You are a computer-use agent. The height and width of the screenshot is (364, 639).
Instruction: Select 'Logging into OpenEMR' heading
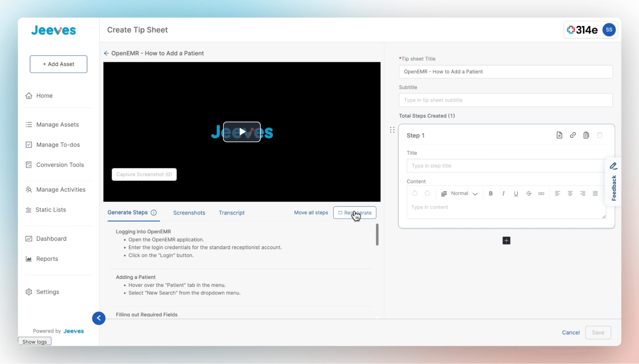coord(143,231)
